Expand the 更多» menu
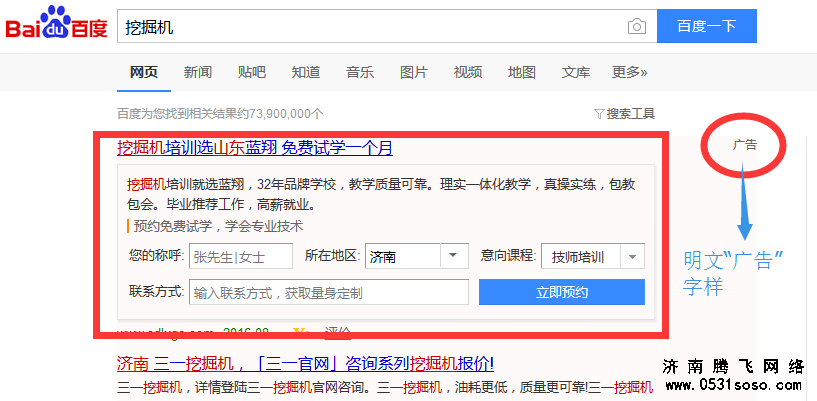Viewport: 817px width, 401px height. pos(629,72)
